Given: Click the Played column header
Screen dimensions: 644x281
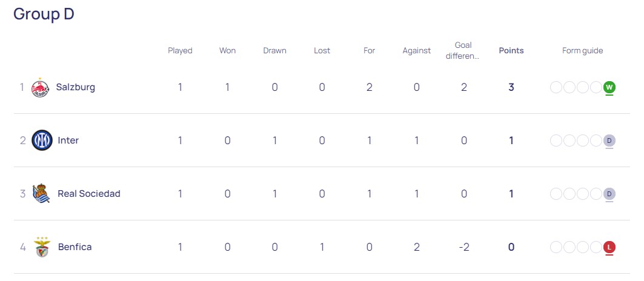Looking at the screenshot, I should point(181,50).
